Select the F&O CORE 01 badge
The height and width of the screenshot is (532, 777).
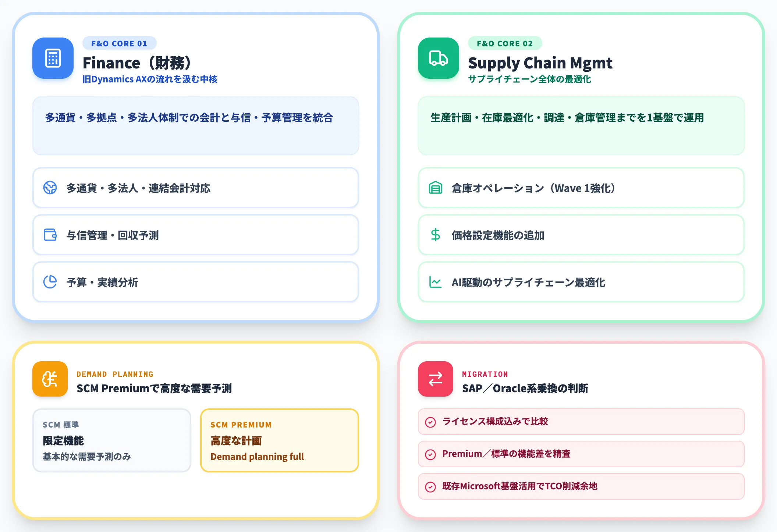click(x=119, y=43)
